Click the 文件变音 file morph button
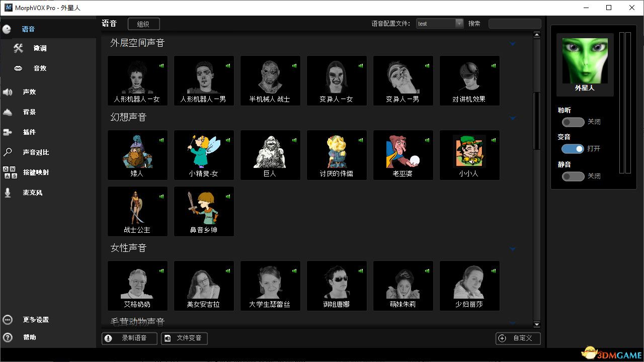This screenshot has height=362, width=644. click(184, 338)
